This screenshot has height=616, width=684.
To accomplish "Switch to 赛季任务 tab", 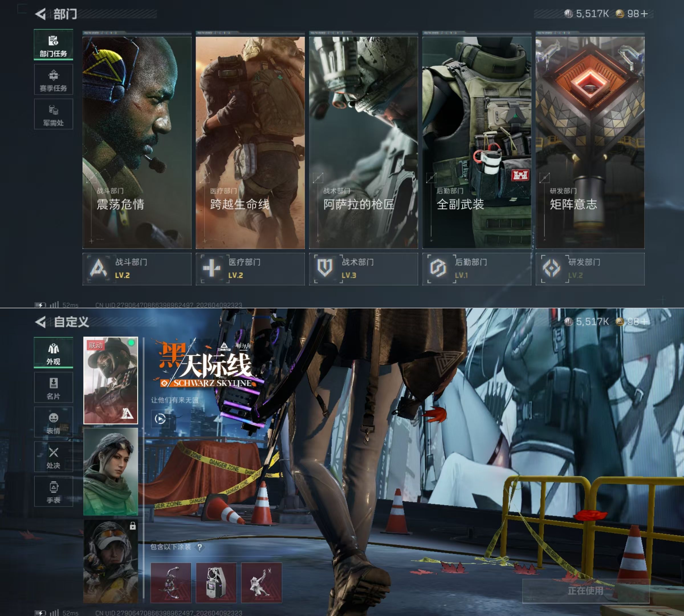I will 54,80.
